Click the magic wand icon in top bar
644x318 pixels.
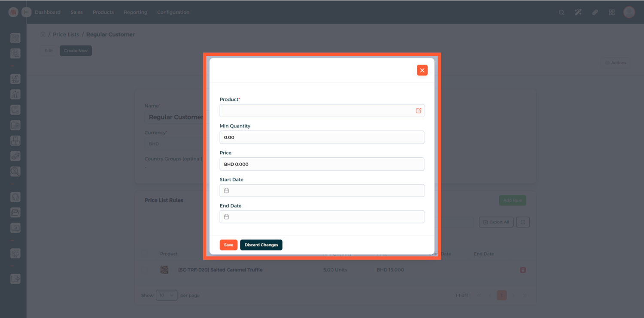coord(578,12)
